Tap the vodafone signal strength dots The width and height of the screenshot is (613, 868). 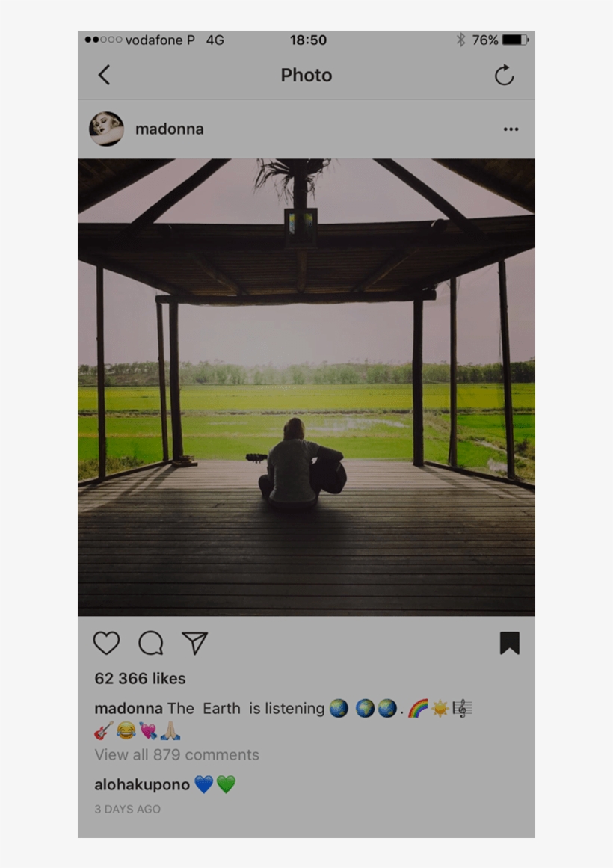point(103,40)
